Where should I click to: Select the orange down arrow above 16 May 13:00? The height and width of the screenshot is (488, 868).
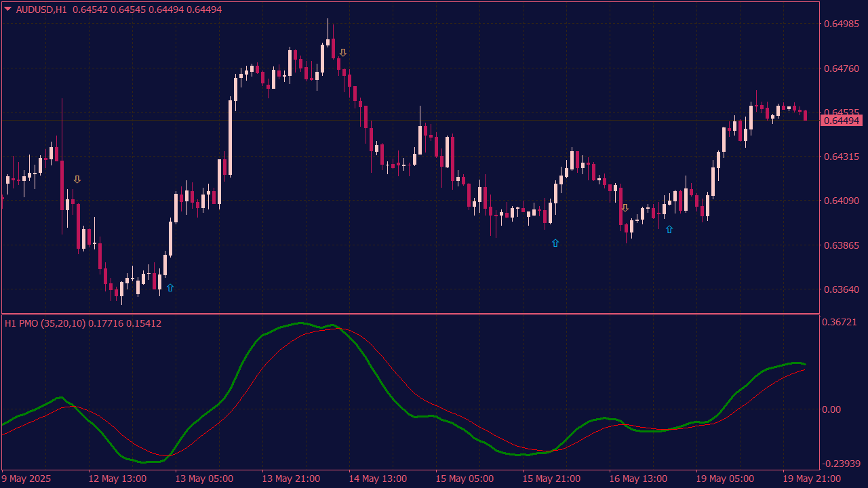[625, 208]
